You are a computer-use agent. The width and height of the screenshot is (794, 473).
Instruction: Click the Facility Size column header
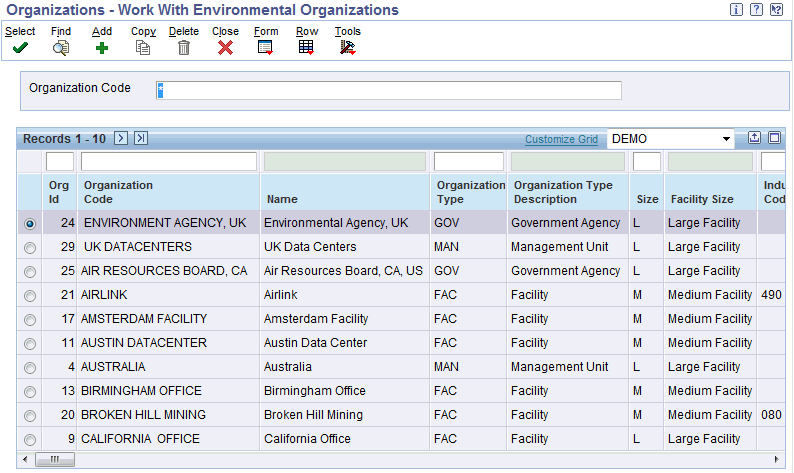coord(710,192)
